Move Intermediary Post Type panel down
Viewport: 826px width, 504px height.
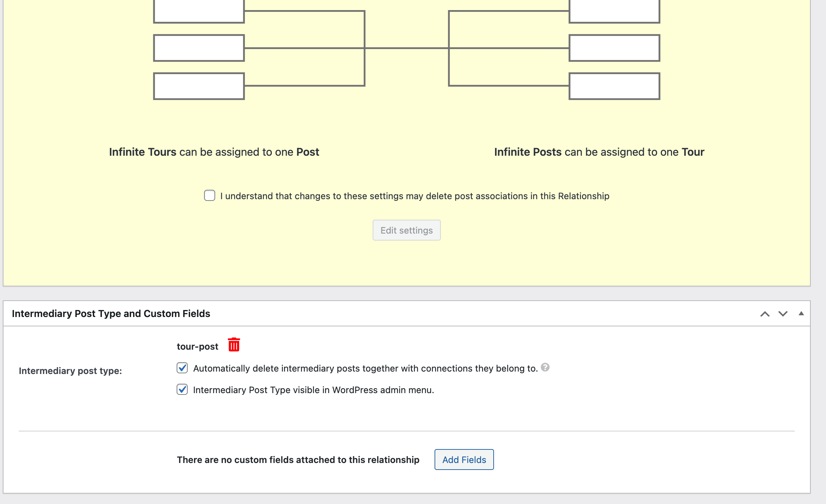click(x=783, y=314)
